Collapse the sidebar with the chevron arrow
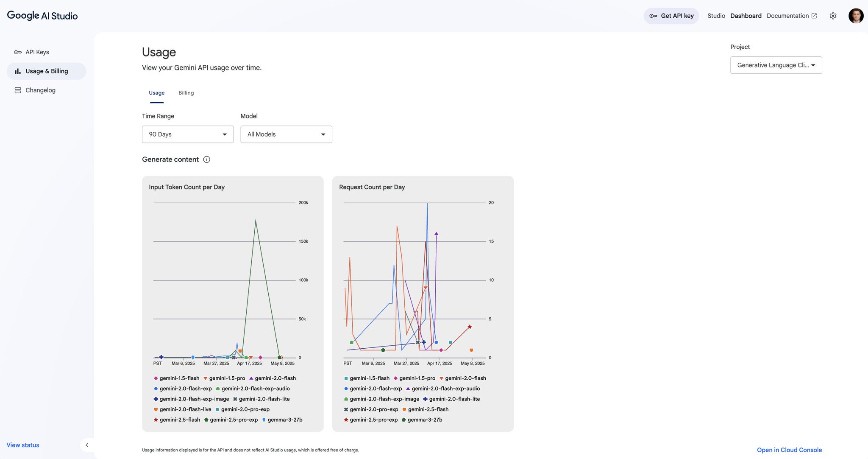868x459 pixels. coord(87,445)
